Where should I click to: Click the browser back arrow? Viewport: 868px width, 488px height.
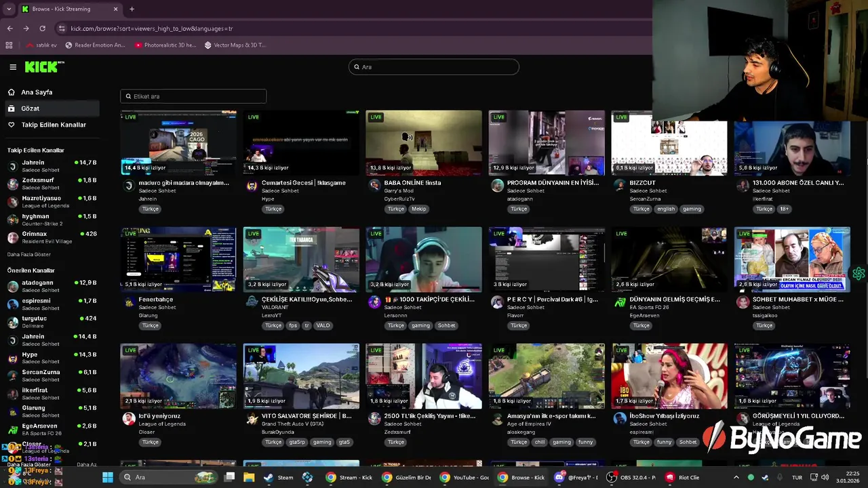(9, 28)
